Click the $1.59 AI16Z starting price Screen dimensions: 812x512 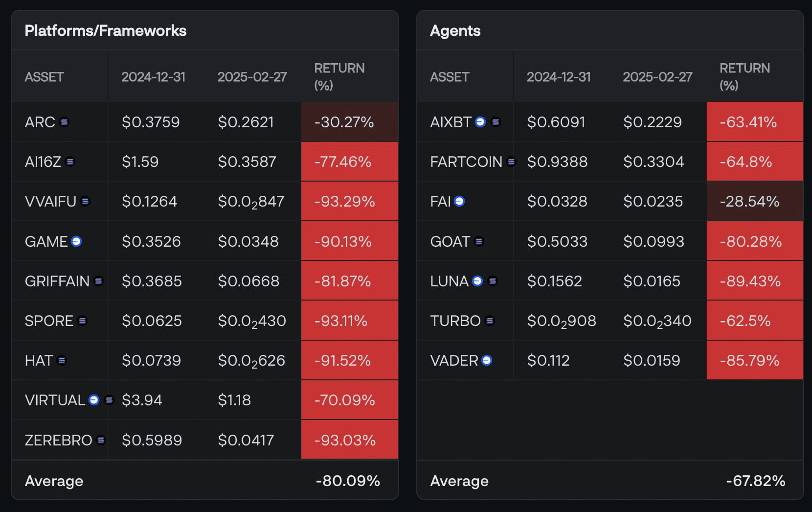pyautogui.click(x=140, y=162)
